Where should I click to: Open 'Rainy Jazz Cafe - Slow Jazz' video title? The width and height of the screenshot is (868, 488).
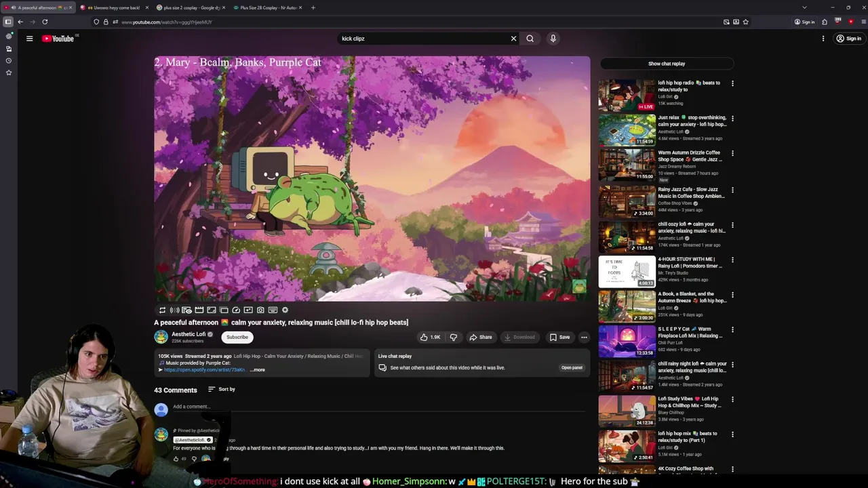click(691, 192)
